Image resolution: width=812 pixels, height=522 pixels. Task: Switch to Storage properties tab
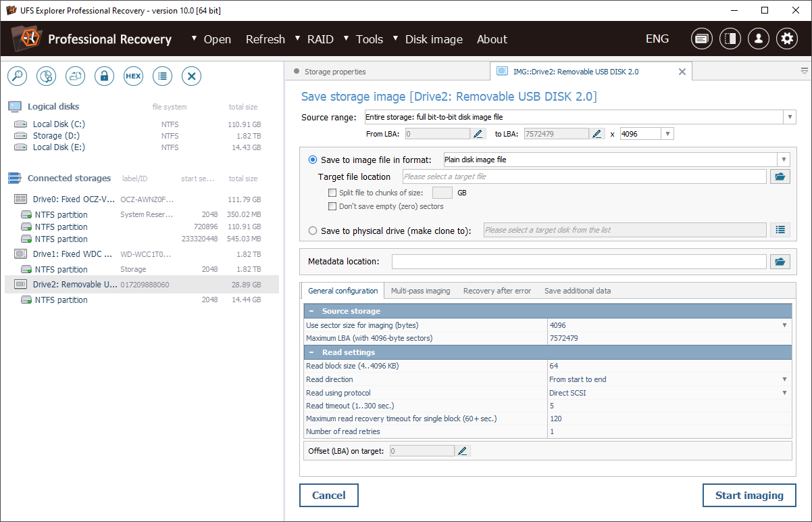335,72
